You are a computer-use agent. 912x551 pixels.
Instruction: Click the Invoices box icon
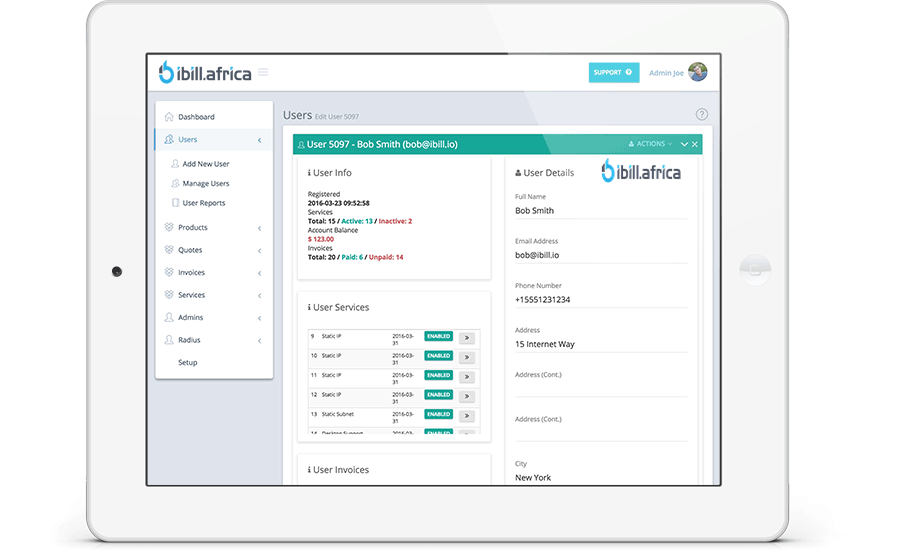pyautogui.click(x=169, y=272)
